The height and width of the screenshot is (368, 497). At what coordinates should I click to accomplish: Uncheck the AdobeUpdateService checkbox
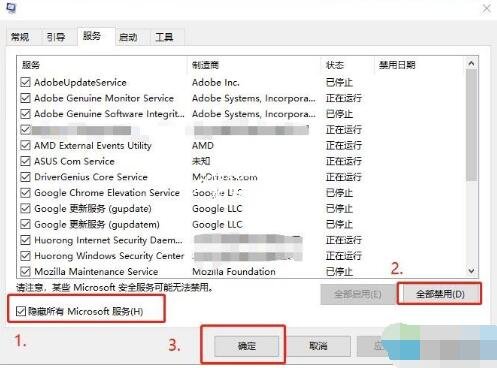point(26,82)
